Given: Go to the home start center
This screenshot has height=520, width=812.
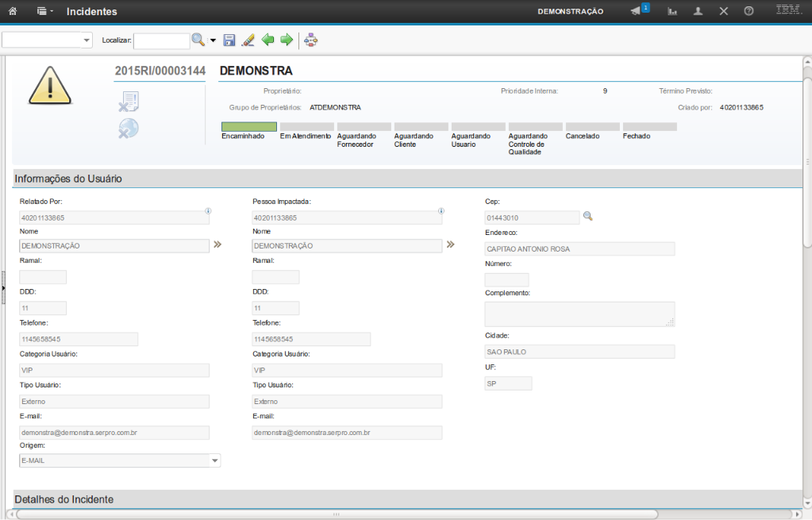Looking at the screenshot, I should pyautogui.click(x=12, y=12).
